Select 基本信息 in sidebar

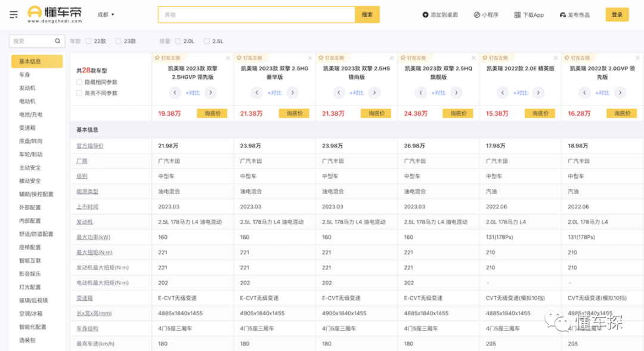point(37,61)
